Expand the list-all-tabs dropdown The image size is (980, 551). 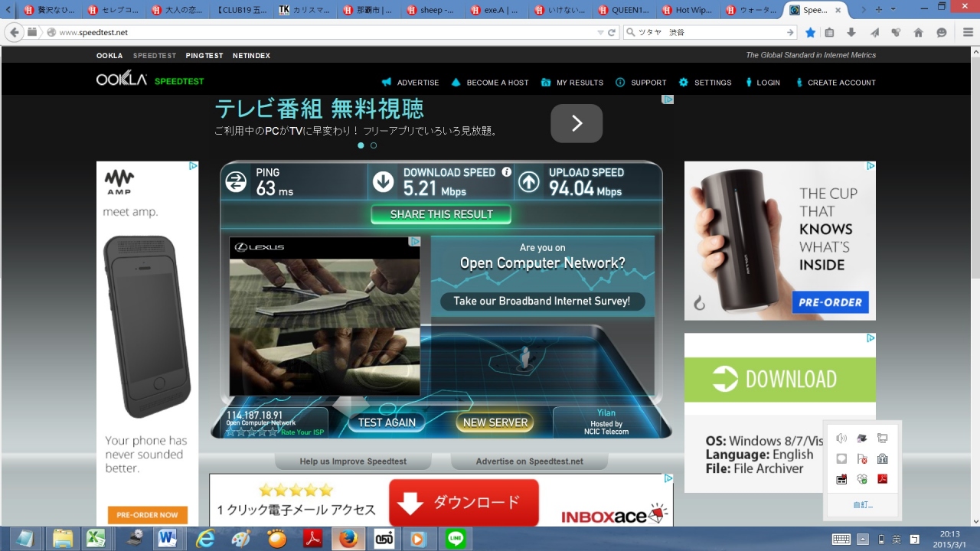point(893,9)
